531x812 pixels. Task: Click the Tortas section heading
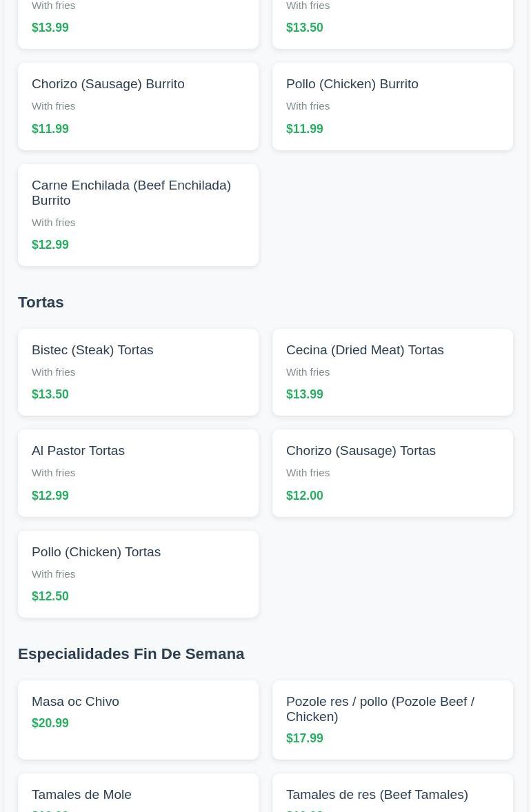(41, 302)
